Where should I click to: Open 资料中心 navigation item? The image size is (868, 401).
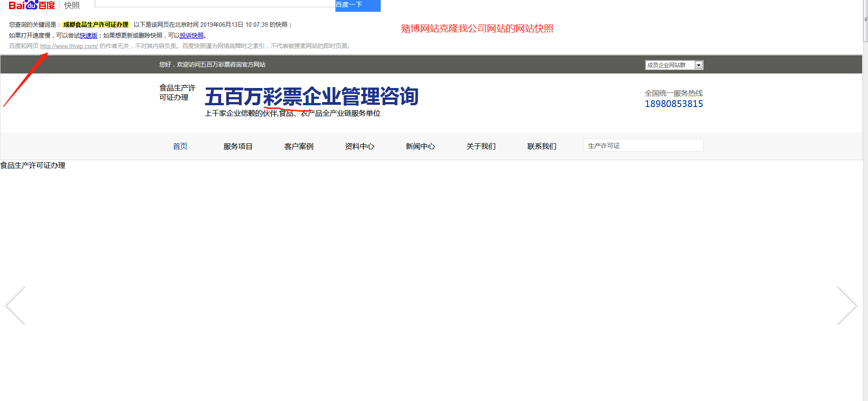tap(359, 146)
